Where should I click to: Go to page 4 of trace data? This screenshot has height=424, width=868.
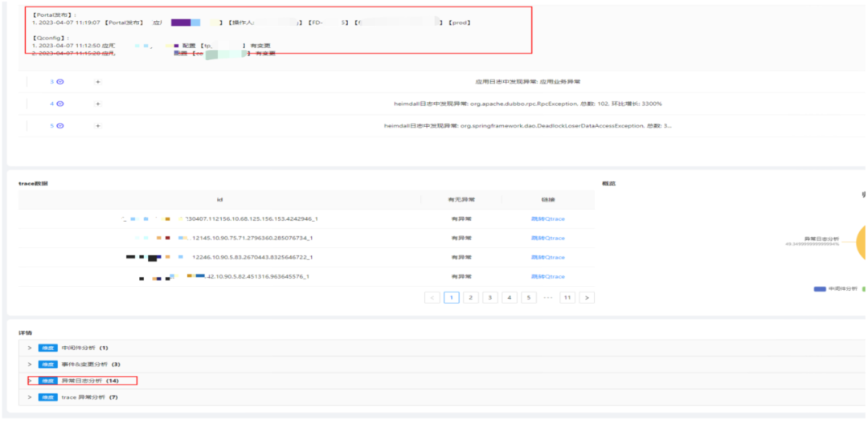click(510, 297)
